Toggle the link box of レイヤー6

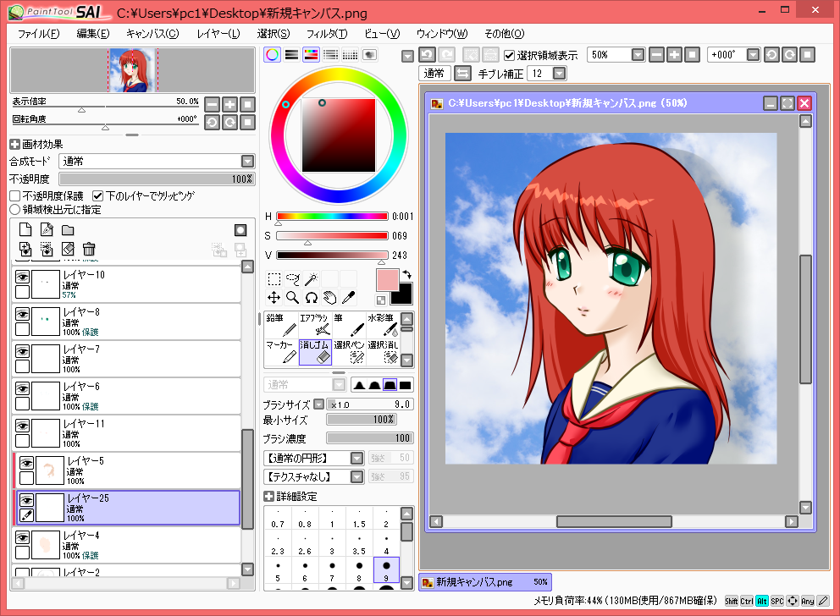coord(22,404)
